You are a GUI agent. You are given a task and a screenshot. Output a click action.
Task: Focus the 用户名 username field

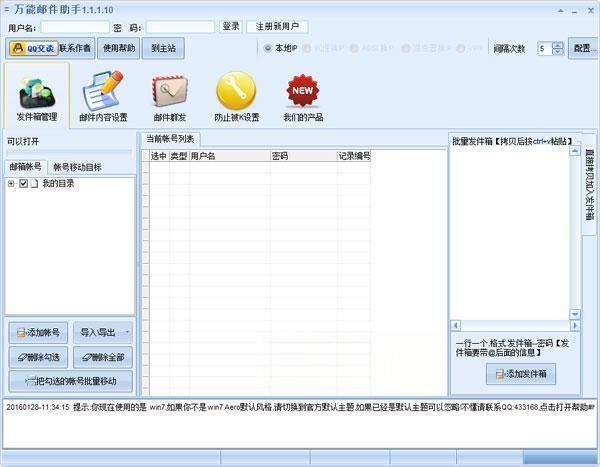75,27
